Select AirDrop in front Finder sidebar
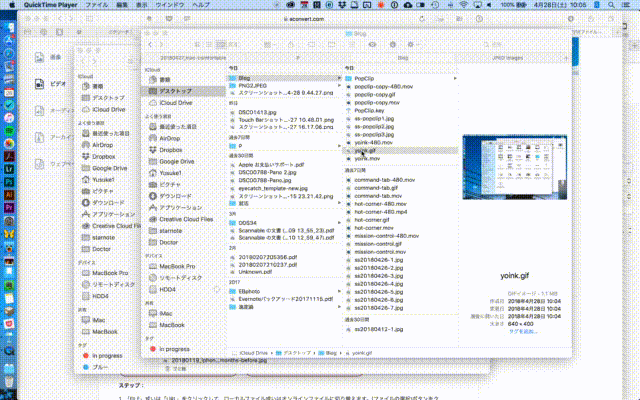 170,138
